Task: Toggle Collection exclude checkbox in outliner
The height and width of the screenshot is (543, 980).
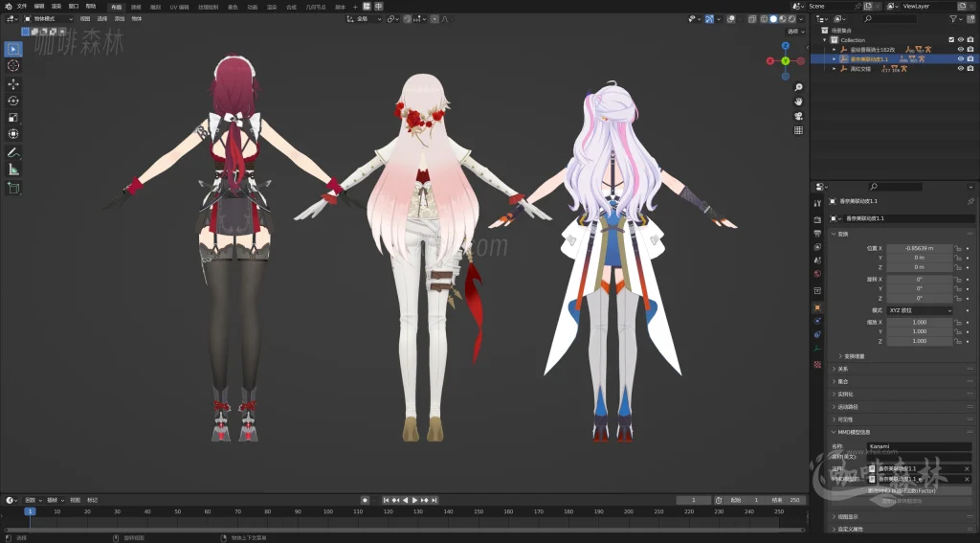Action: 951,40
